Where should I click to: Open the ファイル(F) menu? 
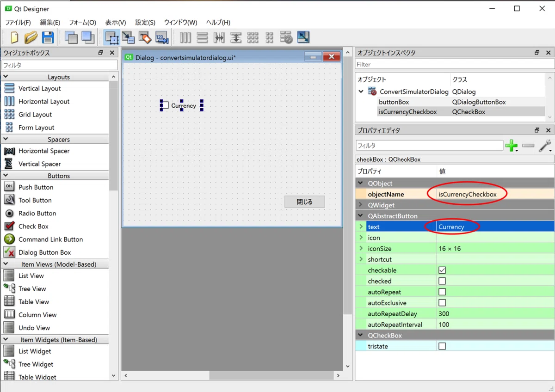pyautogui.click(x=18, y=22)
